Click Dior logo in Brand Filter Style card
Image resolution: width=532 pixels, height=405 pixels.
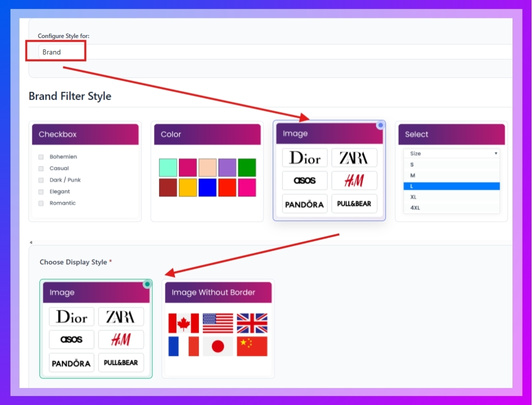click(x=305, y=158)
